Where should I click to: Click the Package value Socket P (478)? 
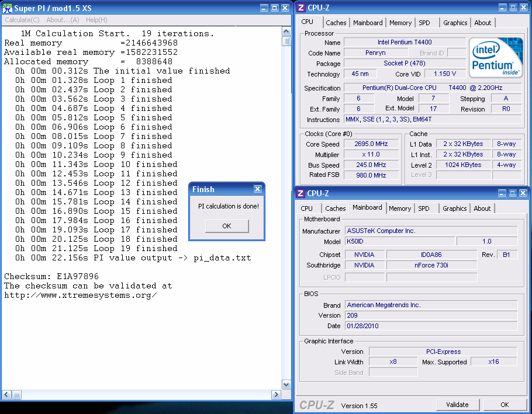(405, 63)
